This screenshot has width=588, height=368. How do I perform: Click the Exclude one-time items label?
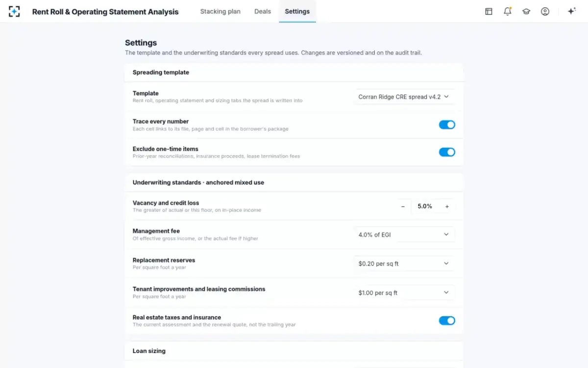[x=166, y=149]
